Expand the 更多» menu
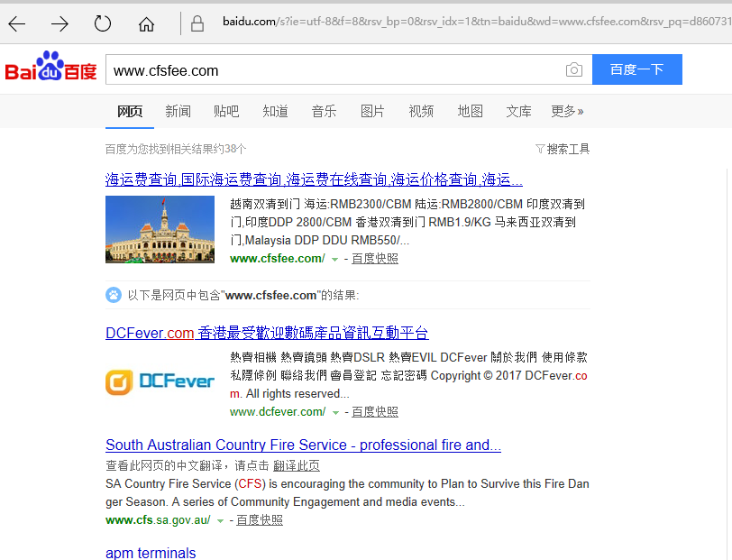The height and width of the screenshot is (560, 732). 567,111
